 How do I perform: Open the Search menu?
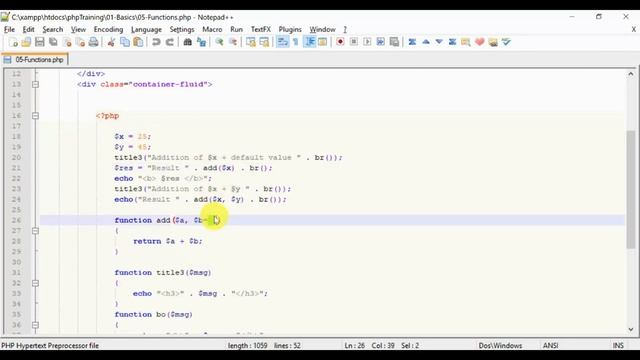click(53, 29)
